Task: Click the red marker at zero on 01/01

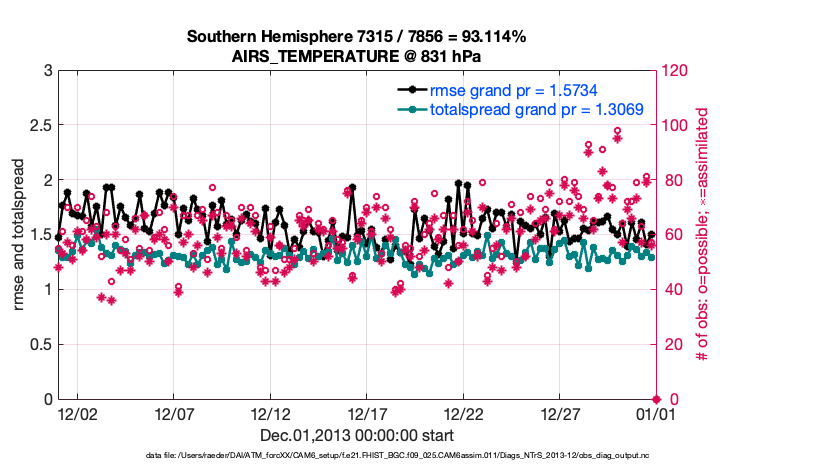Action: 656,399
